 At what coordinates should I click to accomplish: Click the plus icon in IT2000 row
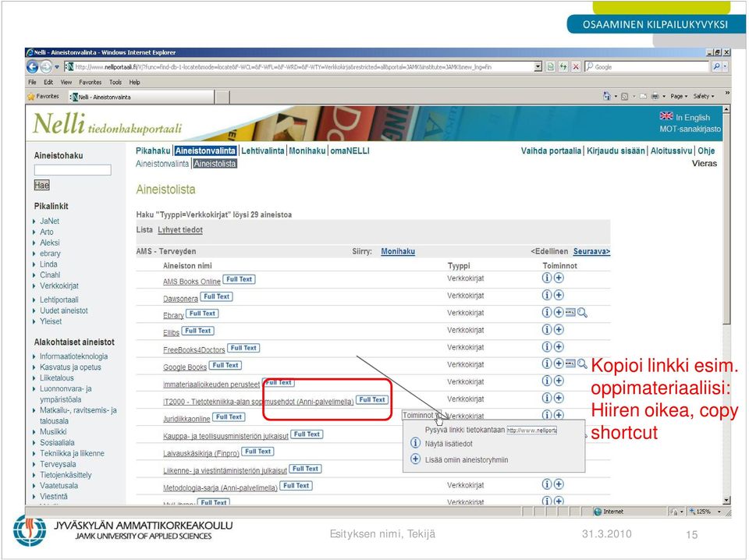pos(559,398)
